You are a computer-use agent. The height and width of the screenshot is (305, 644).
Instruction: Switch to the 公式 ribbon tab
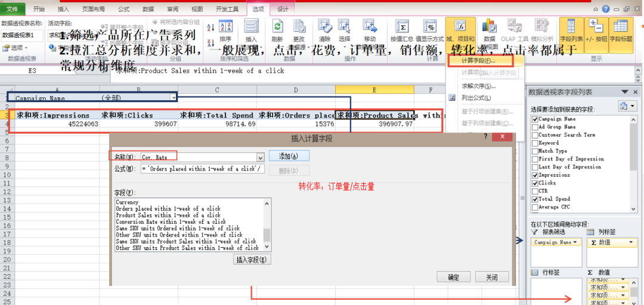(x=123, y=8)
